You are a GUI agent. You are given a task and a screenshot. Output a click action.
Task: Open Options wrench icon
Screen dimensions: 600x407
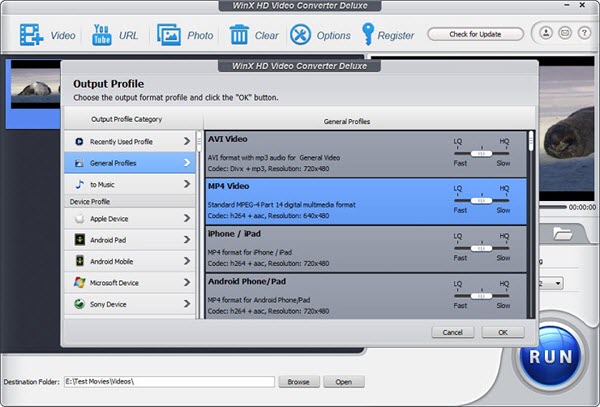[x=300, y=35]
